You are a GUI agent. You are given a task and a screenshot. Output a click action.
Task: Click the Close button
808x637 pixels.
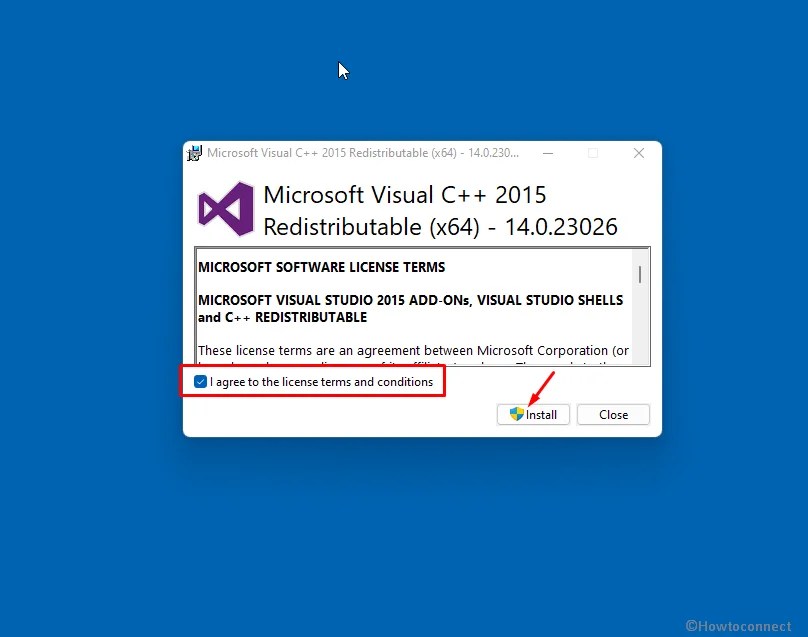pos(613,414)
